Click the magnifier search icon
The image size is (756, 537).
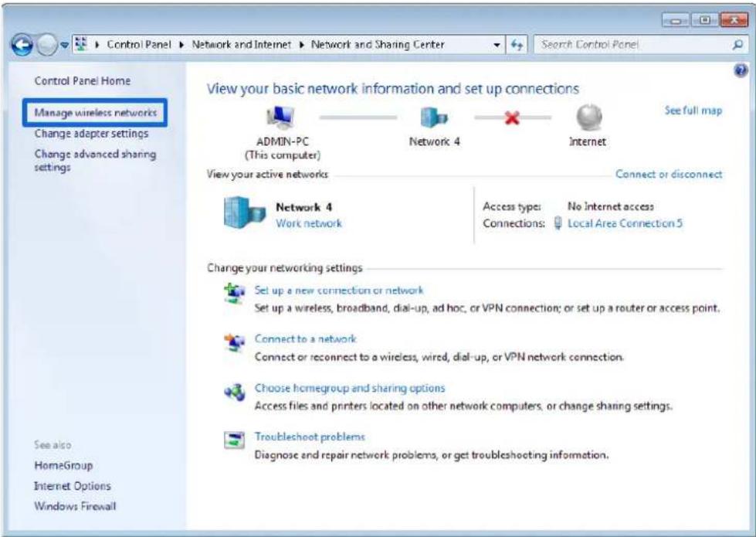737,45
